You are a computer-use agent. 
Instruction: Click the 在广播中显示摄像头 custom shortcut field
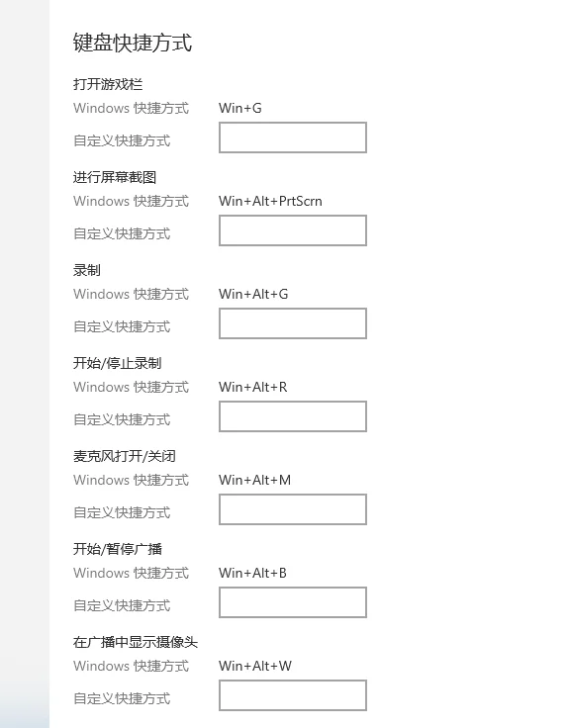[x=293, y=695]
